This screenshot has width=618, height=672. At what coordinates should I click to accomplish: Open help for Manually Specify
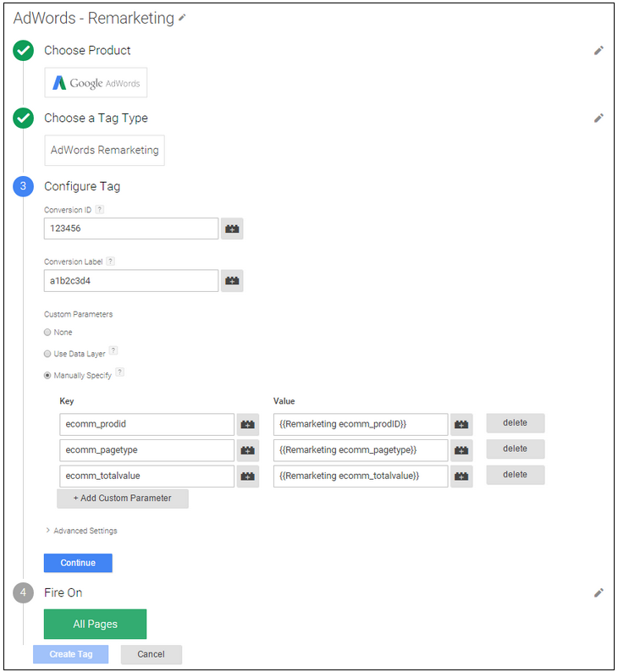pyautogui.click(x=120, y=372)
